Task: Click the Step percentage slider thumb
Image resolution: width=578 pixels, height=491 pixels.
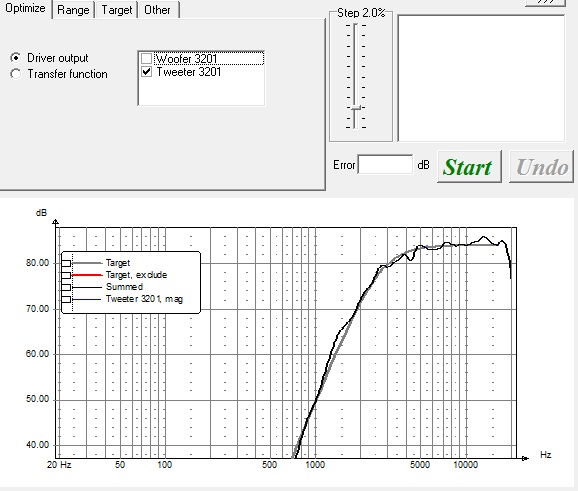Action: point(356,108)
